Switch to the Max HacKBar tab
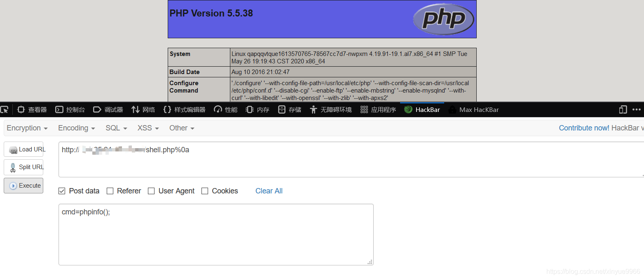This screenshot has height=279, width=644. coord(473,110)
